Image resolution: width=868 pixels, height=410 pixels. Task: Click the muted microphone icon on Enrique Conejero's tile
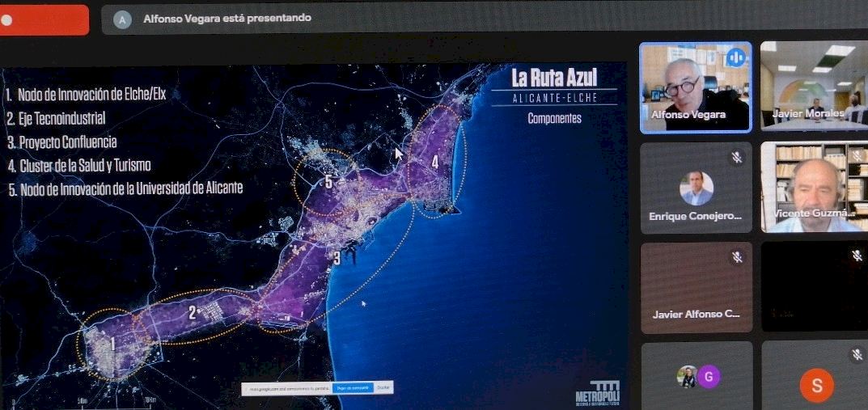pyautogui.click(x=736, y=158)
